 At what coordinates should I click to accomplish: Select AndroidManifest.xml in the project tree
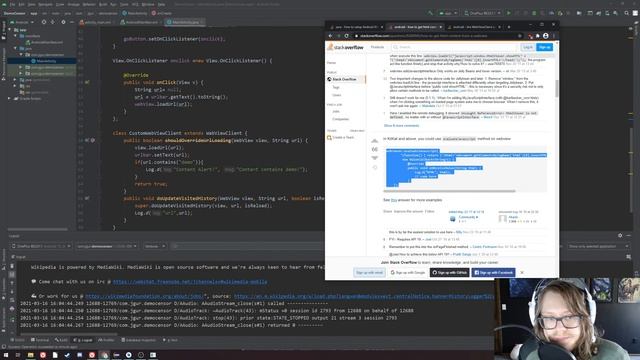tap(47, 42)
